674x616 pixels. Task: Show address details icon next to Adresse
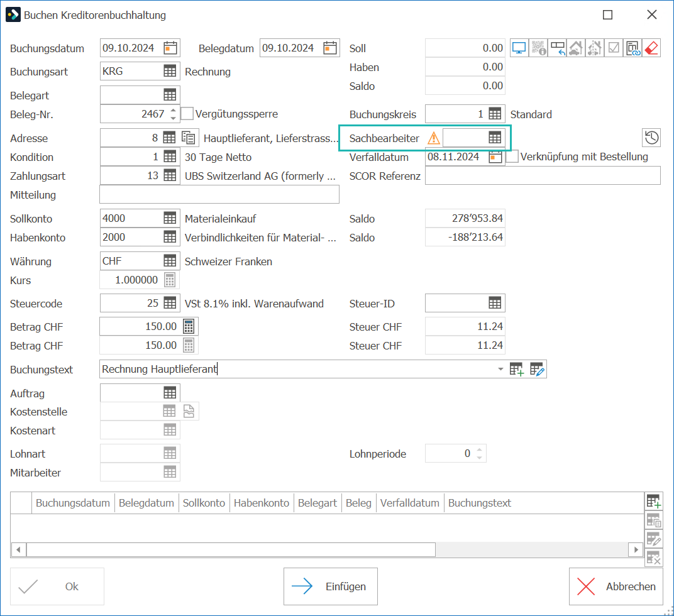(x=188, y=138)
